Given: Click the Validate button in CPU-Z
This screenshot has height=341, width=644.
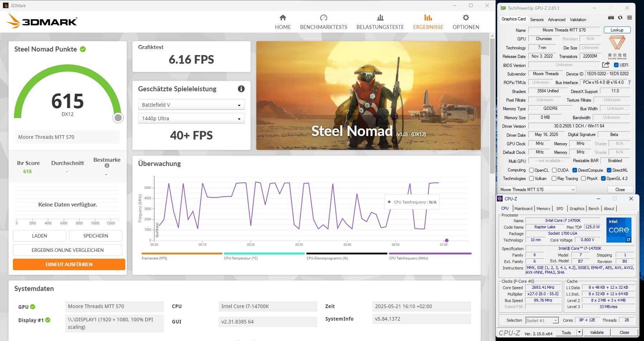Looking at the screenshot, I should 597,332.
